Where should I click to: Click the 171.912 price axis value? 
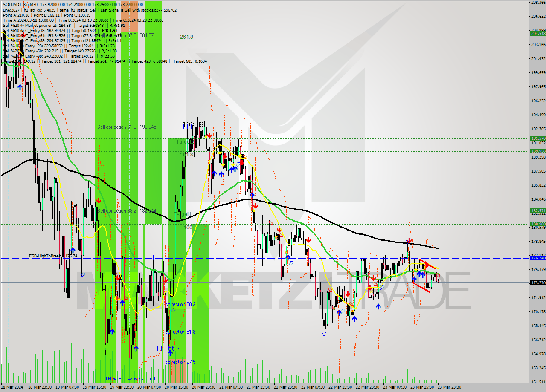[538, 297]
